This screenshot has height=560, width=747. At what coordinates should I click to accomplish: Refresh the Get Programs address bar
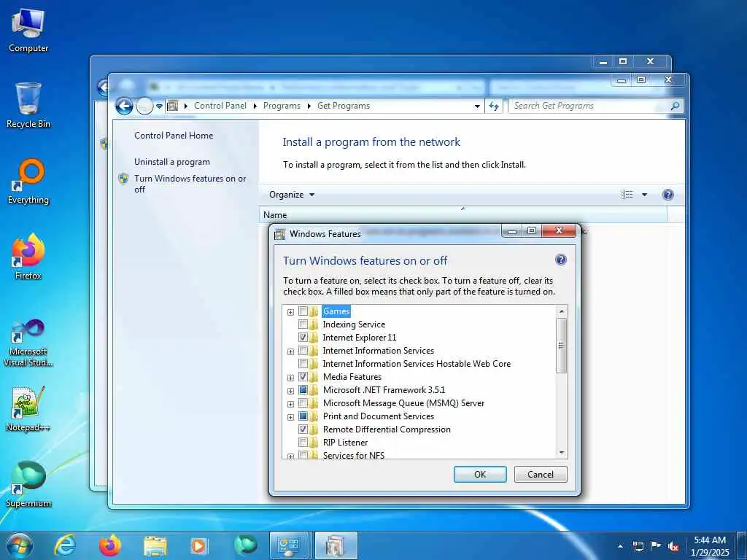click(x=494, y=106)
